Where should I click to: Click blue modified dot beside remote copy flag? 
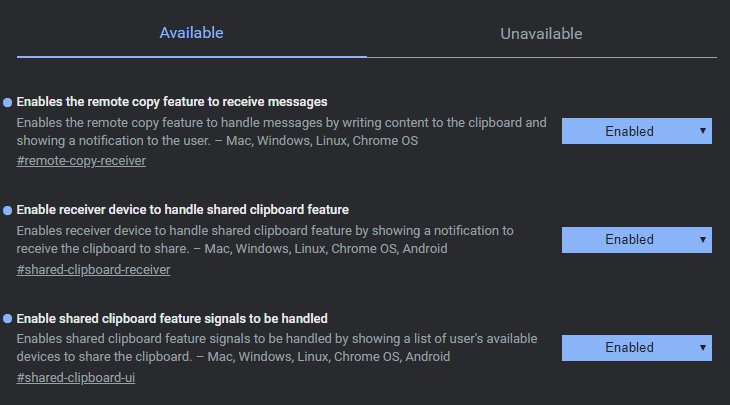(8, 102)
